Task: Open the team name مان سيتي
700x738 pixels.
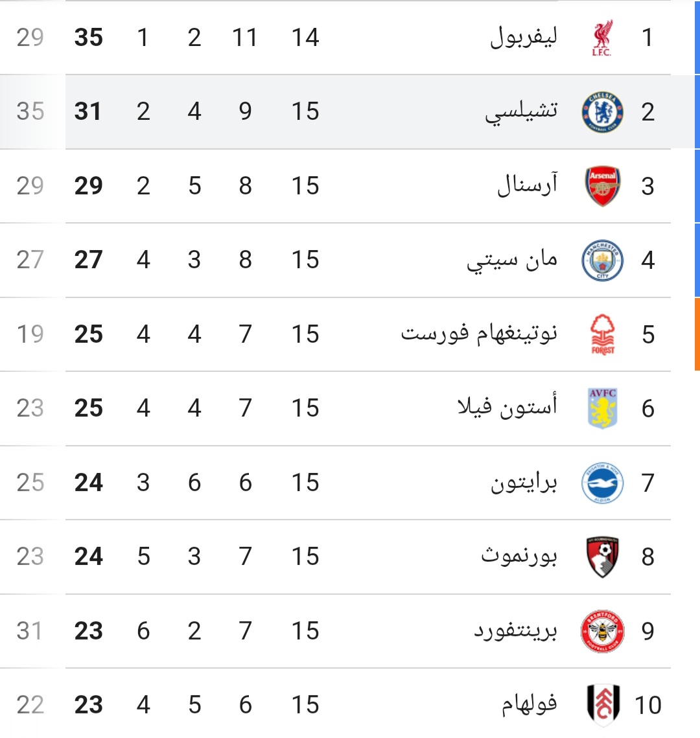Action: [x=511, y=260]
